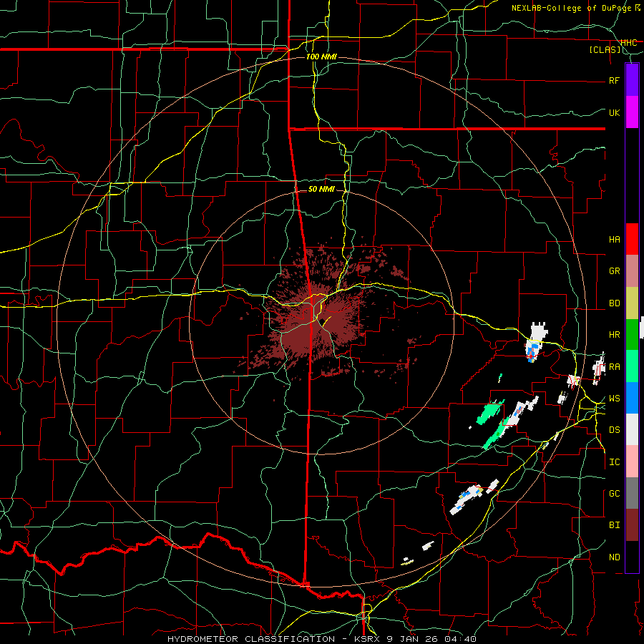Click the GR legend label
This screenshot has width=644, height=644.
tap(614, 271)
